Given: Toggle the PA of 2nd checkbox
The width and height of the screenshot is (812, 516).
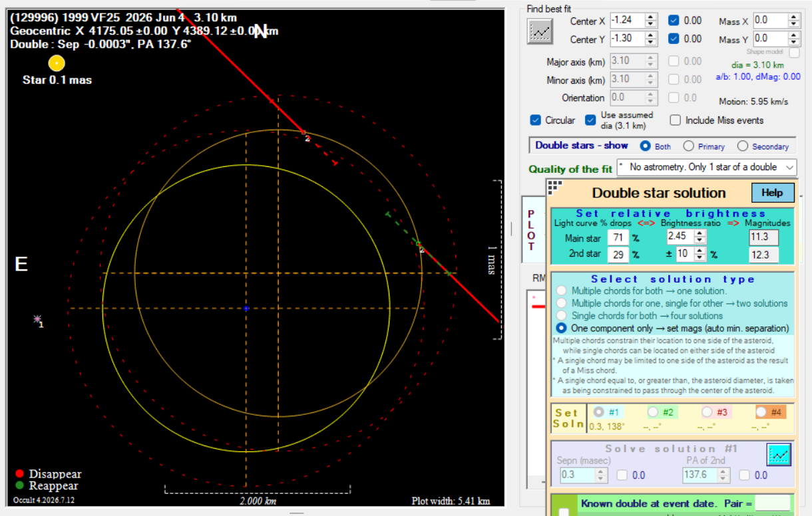Looking at the screenshot, I should (x=745, y=475).
